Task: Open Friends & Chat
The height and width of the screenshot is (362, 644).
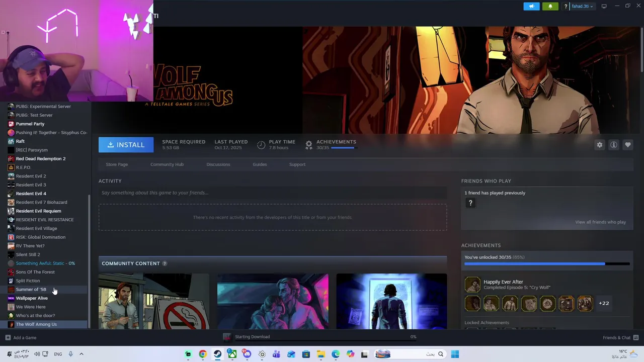Action: pyautogui.click(x=620, y=338)
